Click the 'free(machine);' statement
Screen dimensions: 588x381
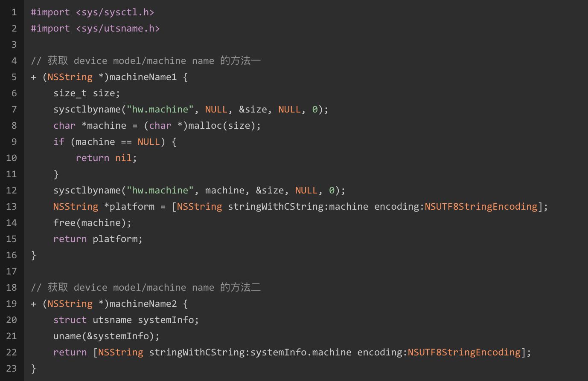point(92,223)
